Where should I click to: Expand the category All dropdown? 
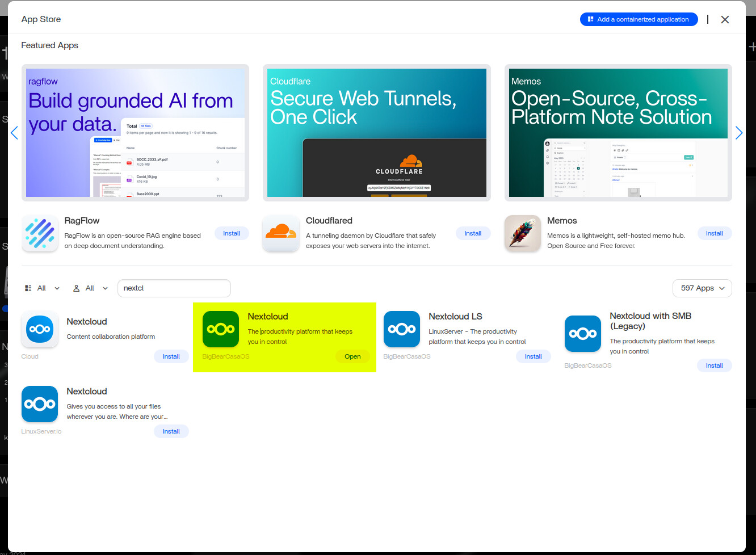tap(43, 288)
